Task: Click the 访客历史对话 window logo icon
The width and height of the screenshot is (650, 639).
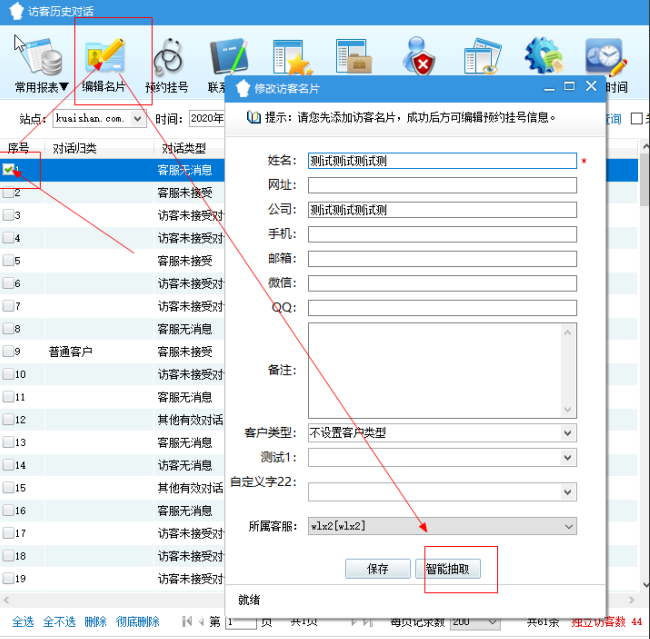Action: 16,11
